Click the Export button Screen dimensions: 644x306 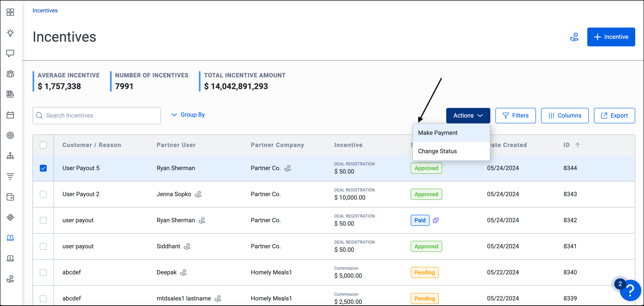[614, 115]
